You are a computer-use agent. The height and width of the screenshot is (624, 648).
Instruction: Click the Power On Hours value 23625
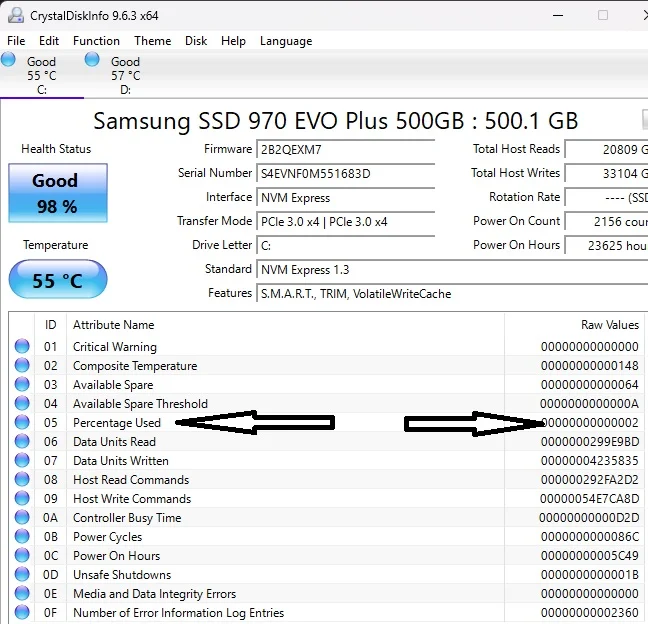click(606, 245)
